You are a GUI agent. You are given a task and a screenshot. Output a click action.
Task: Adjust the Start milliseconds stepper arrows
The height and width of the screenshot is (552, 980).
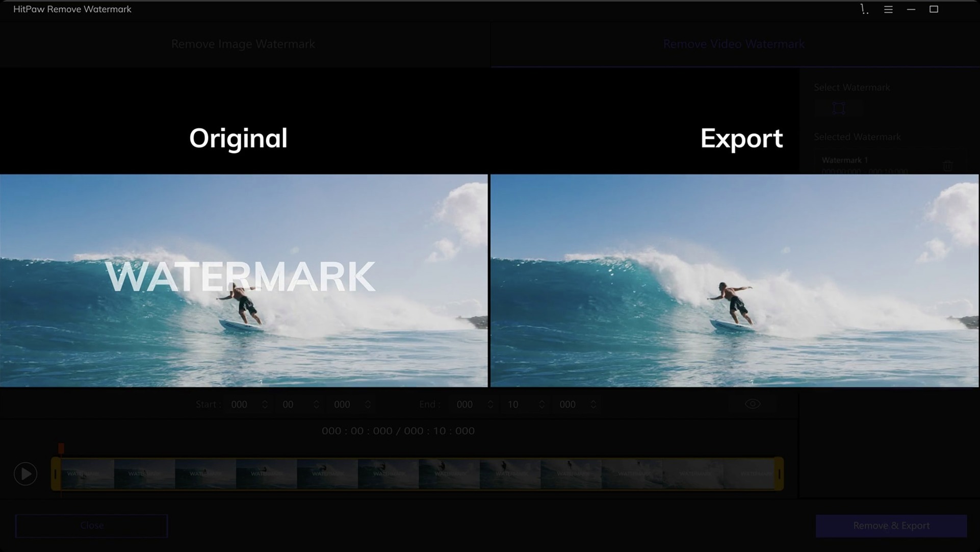[368, 405]
